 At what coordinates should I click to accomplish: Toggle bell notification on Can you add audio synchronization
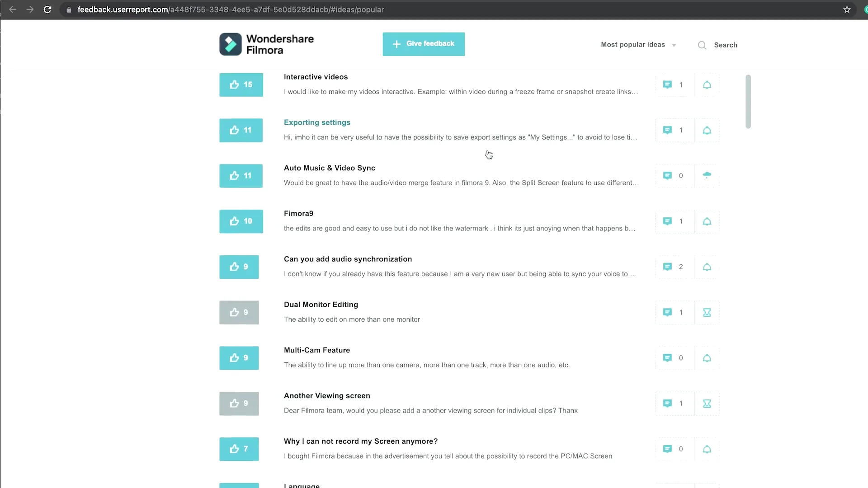click(707, 266)
